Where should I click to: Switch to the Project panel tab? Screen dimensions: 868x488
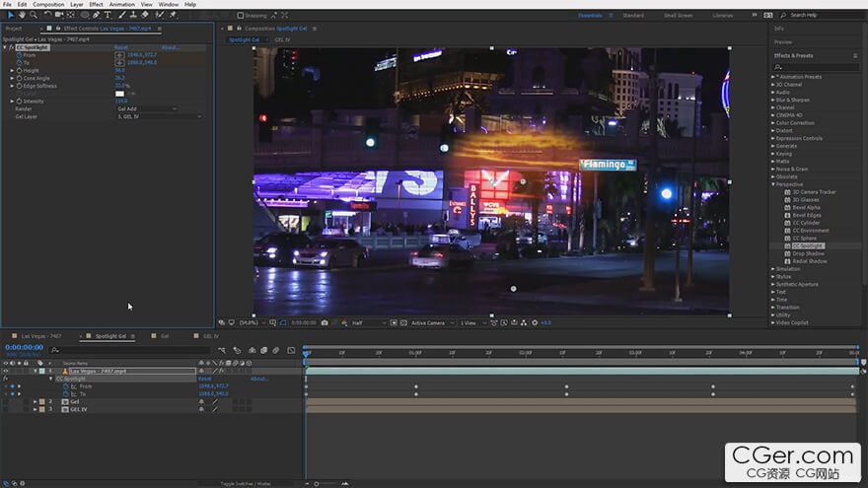tap(14, 29)
